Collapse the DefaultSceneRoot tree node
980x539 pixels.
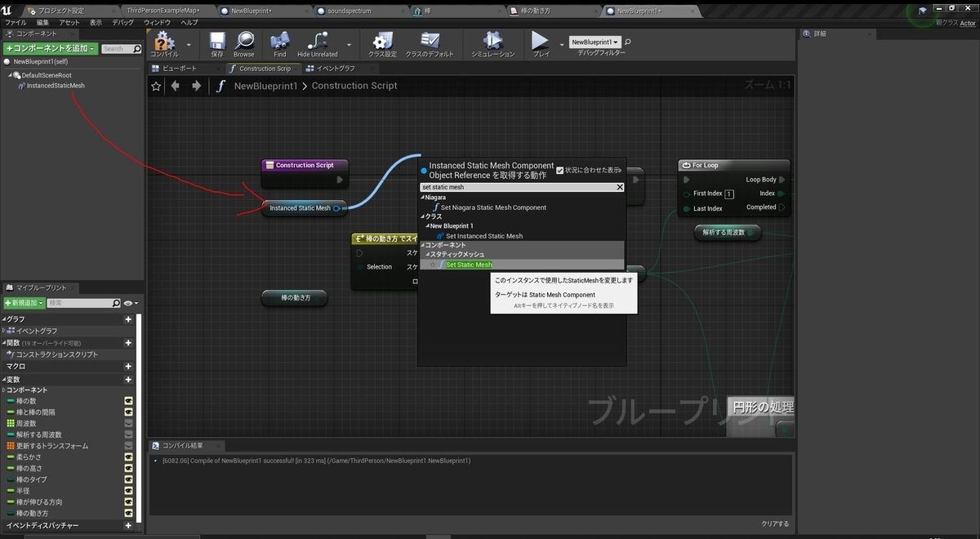pyautogui.click(x=11, y=75)
